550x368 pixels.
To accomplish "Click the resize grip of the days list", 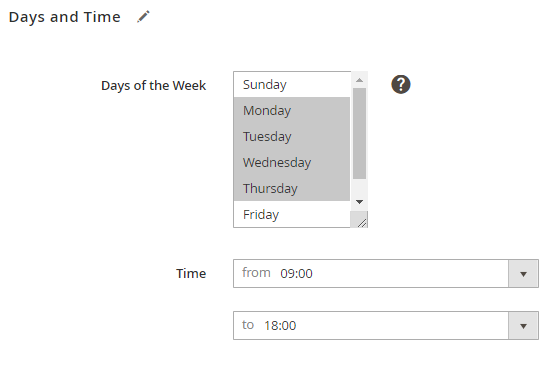I will coord(362,222).
